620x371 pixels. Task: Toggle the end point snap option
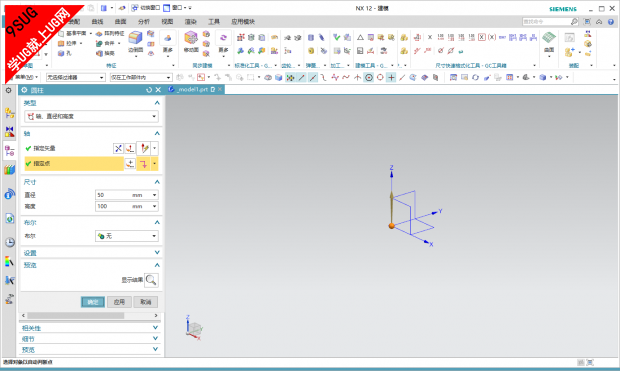[302, 78]
